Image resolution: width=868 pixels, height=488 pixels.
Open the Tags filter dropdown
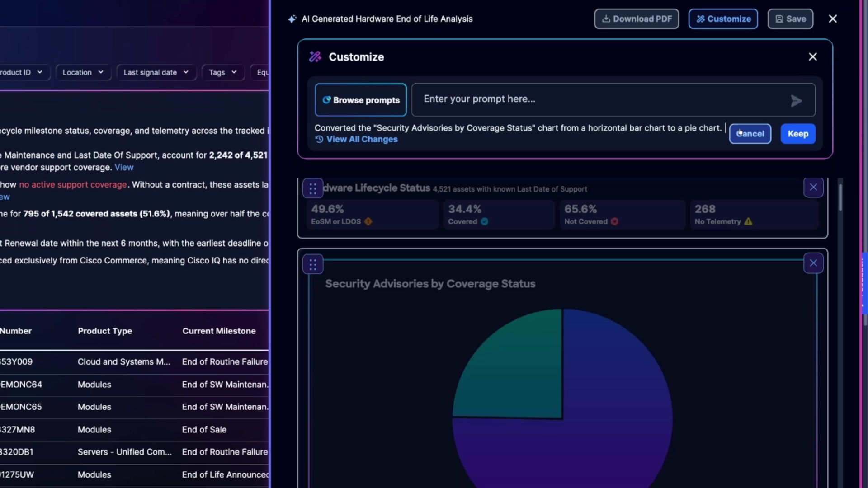tap(223, 72)
